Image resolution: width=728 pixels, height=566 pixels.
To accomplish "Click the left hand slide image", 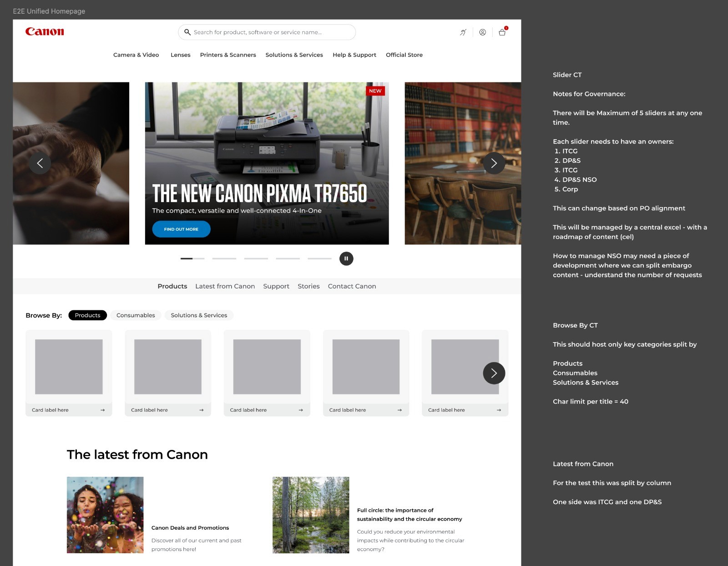I will [71, 163].
